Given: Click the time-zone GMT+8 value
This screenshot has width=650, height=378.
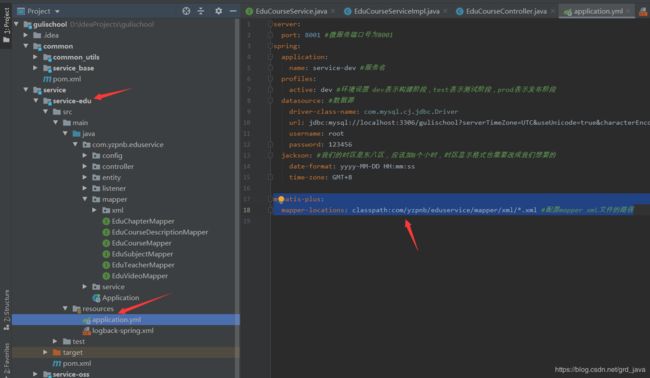Looking at the screenshot, I should 342,177.
